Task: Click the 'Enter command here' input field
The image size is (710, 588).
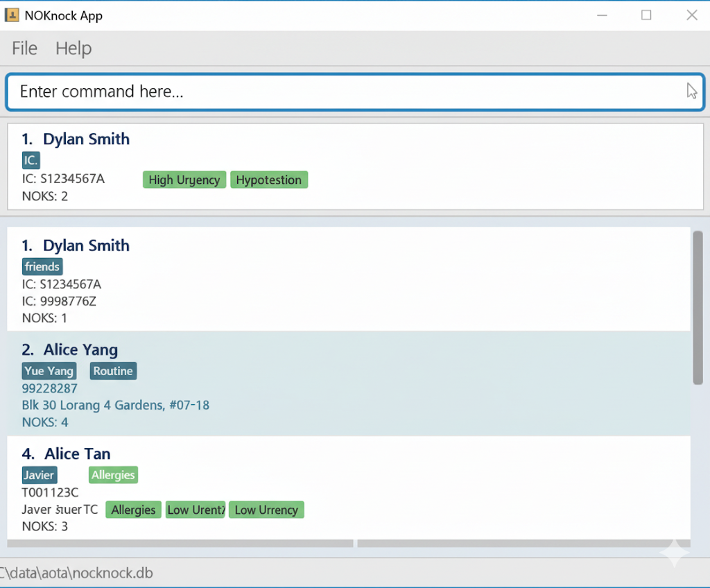Action: [x=347, y=92]
